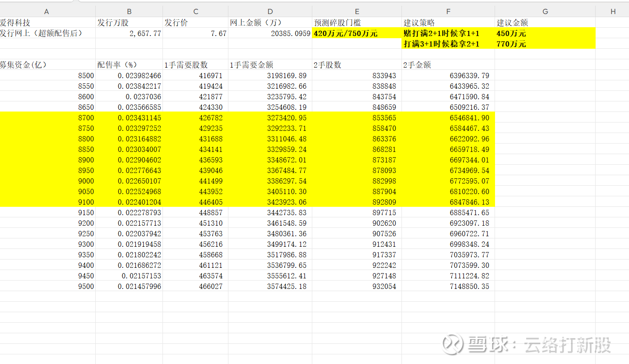Select column G header
Viewport: 629px width, 364px height.
[545, 12]
